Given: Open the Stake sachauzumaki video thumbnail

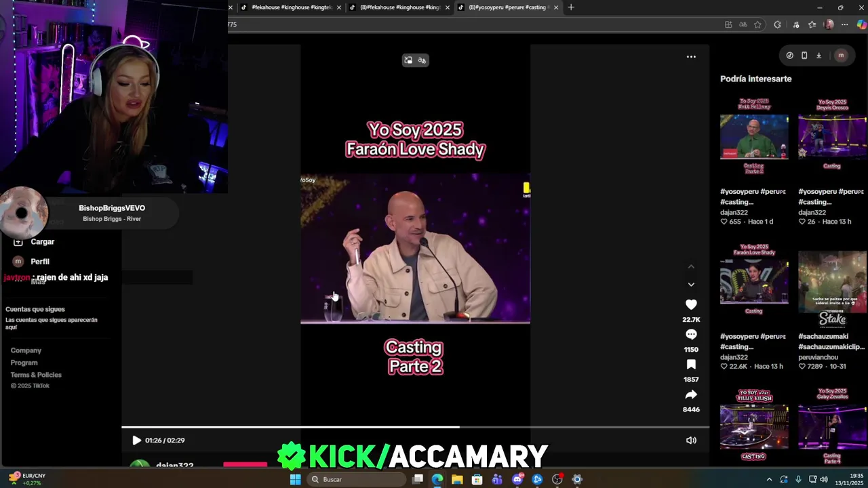Looking at the screenshot, I should pyautogui.click(x=832, y=289).
